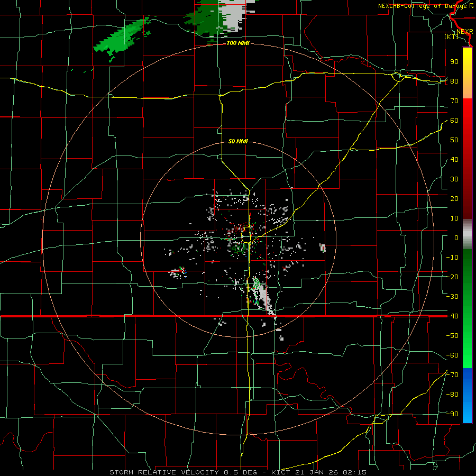Screen dimensions: 476x476
Task: Click the NEXLAB-College of DuPage title text
Action: pos(425,6)
